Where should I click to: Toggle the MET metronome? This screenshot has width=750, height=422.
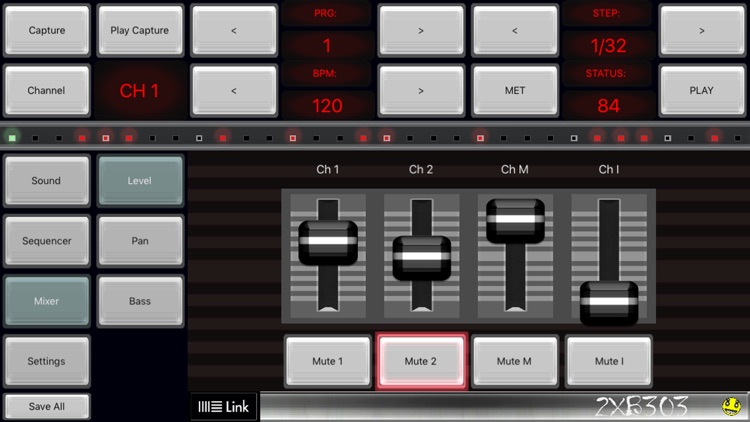pyautogui.click(x=515, y=90)
